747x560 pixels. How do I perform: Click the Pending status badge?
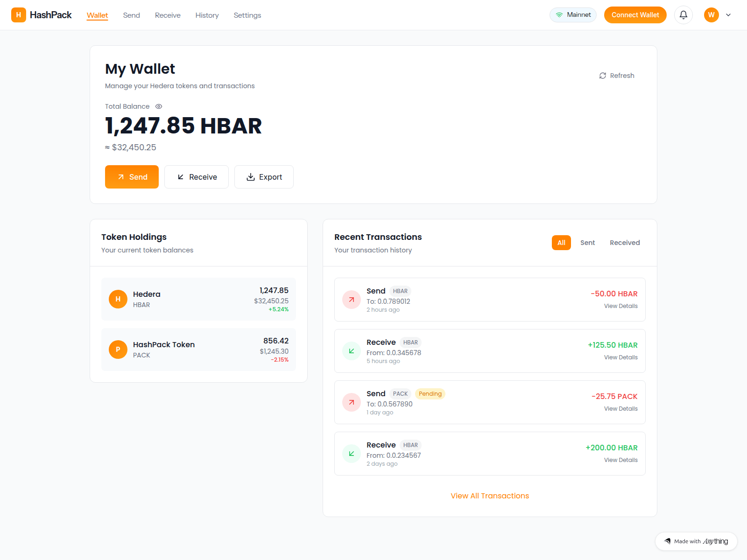[x=430, y=394]
